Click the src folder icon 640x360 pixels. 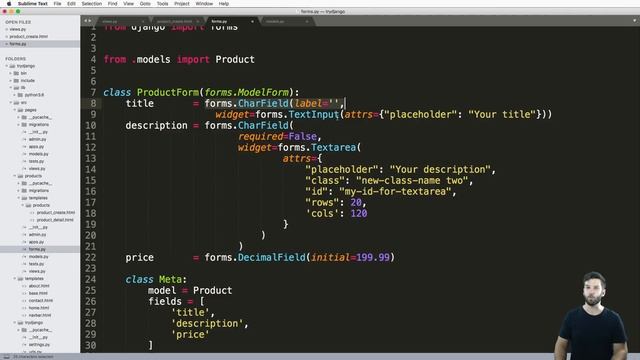16,102
